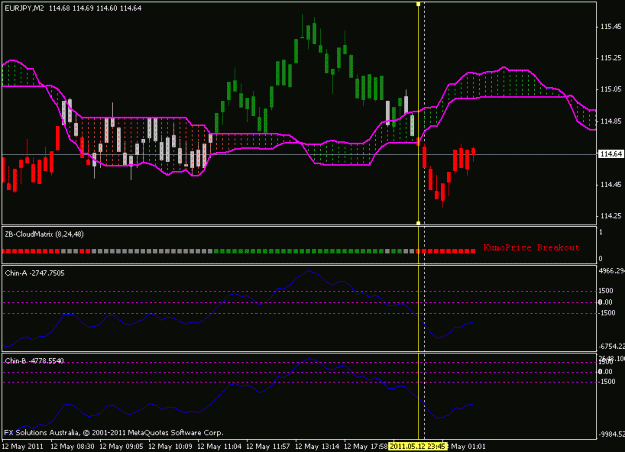
Task: Click the FX Solutions Australia copyright text
Action: tap(114, 433)
